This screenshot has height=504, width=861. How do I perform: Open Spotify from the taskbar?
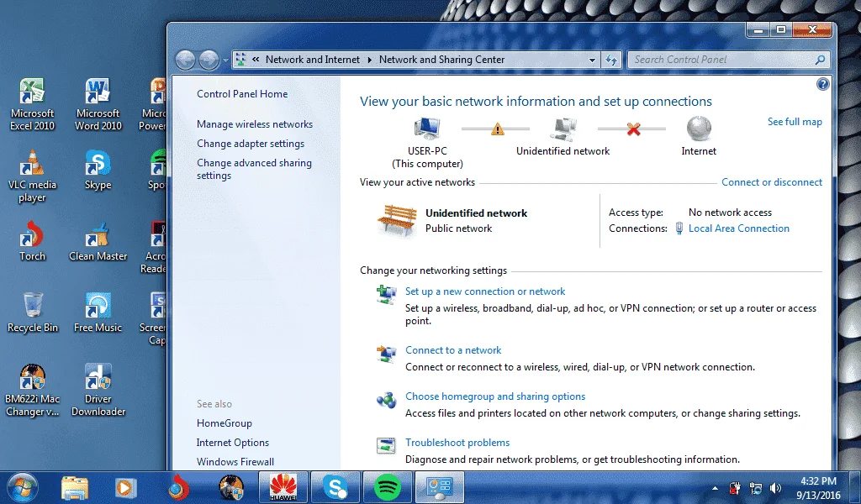point(387,487)
